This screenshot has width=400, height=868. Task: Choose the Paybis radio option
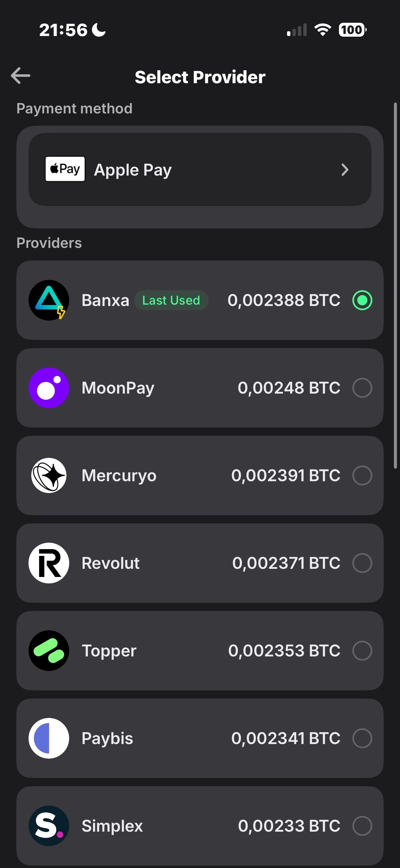362,738
